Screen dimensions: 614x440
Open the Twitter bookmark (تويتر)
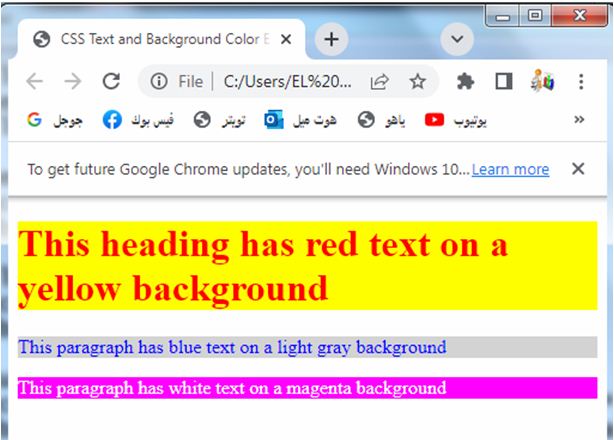tap(219, 120)
